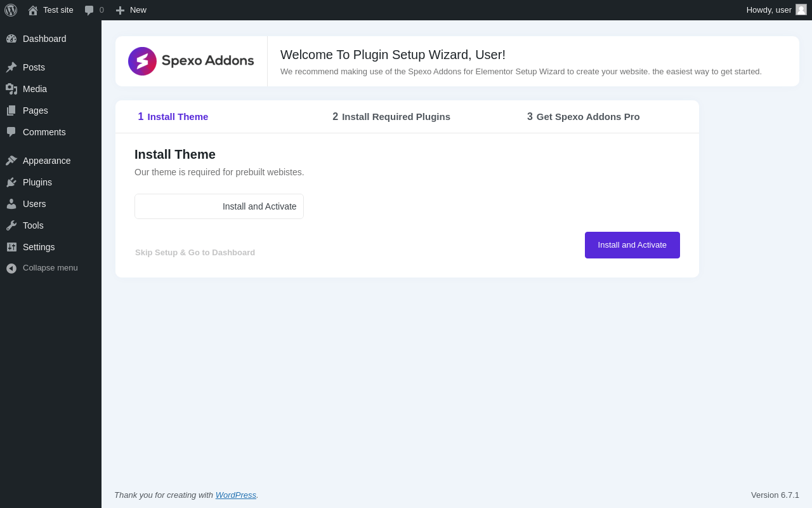
Task: Click the Collapse menu arrow icon
Action: click(11, 268)
